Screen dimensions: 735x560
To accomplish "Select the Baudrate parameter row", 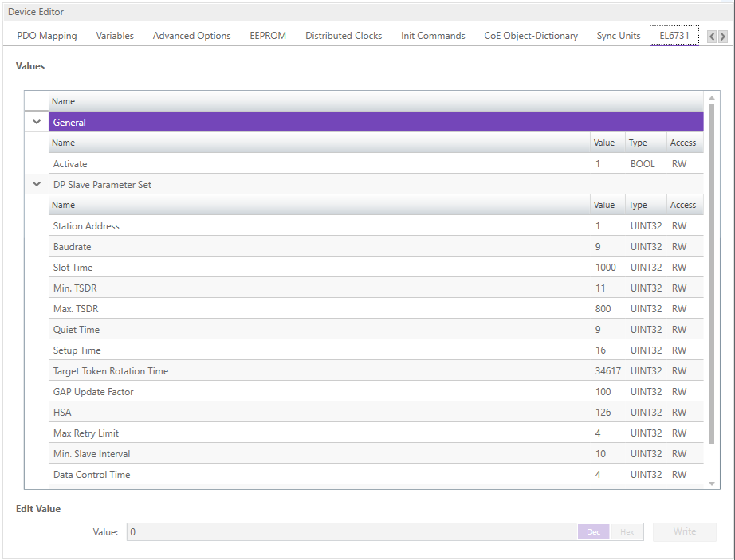I will coord(319,247).
